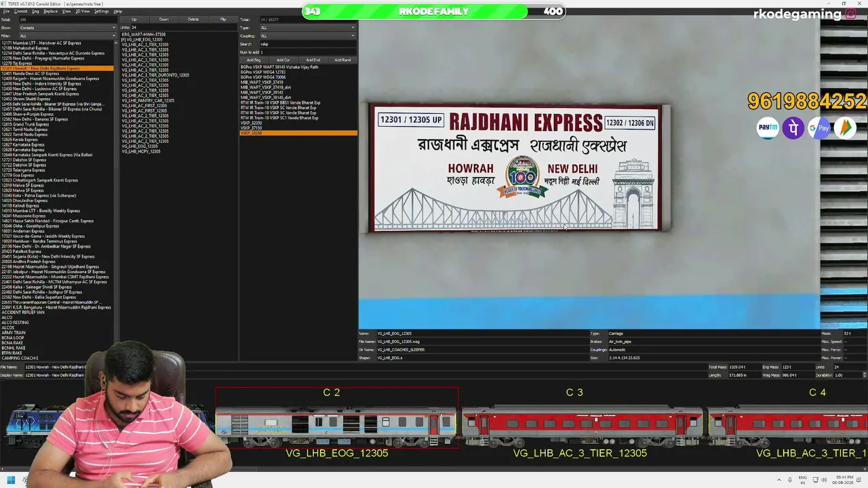Expand the Filter dropdown

click(67, 36)
